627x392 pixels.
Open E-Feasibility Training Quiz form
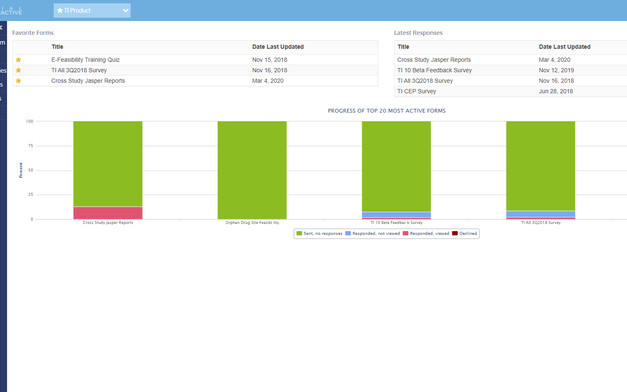click(85, 60)
